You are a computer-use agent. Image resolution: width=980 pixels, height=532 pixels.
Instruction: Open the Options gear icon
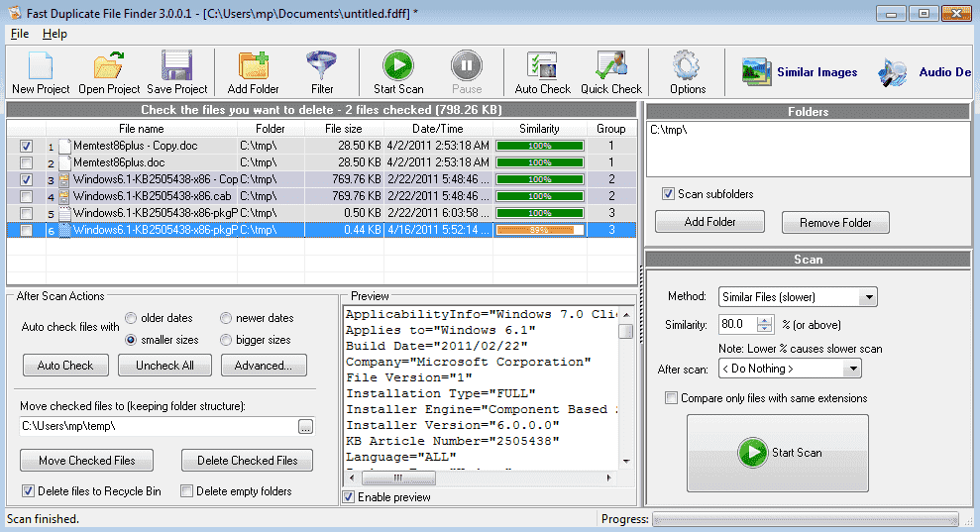[688, 66]
